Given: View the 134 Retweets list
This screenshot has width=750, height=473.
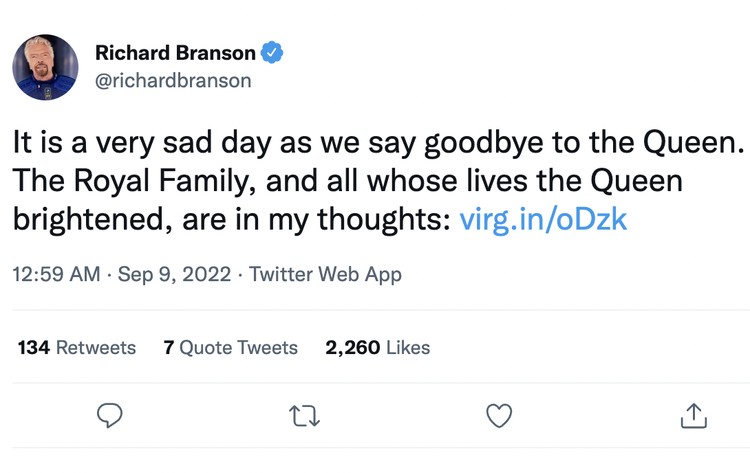Looking at the screenshot, I should [77, 347].
